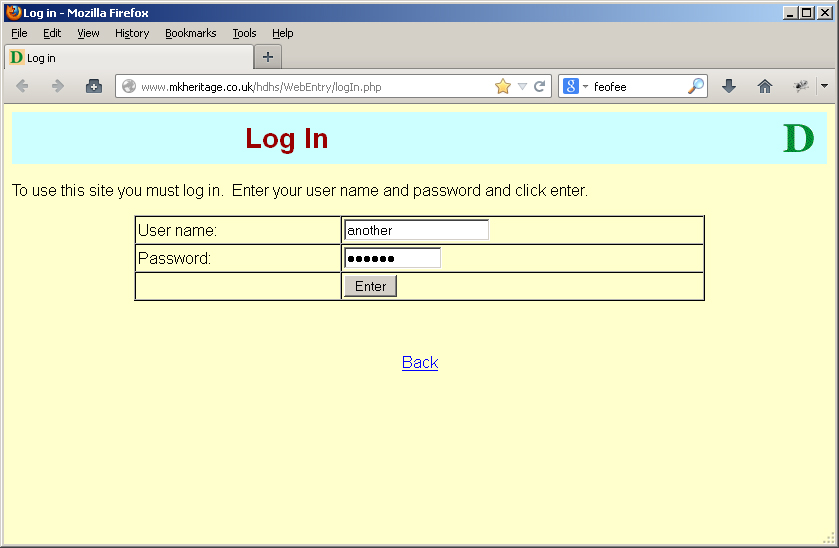Viewport: 839px width, 548px height.
Task: Click the Password field
Action: pos(392,258)
